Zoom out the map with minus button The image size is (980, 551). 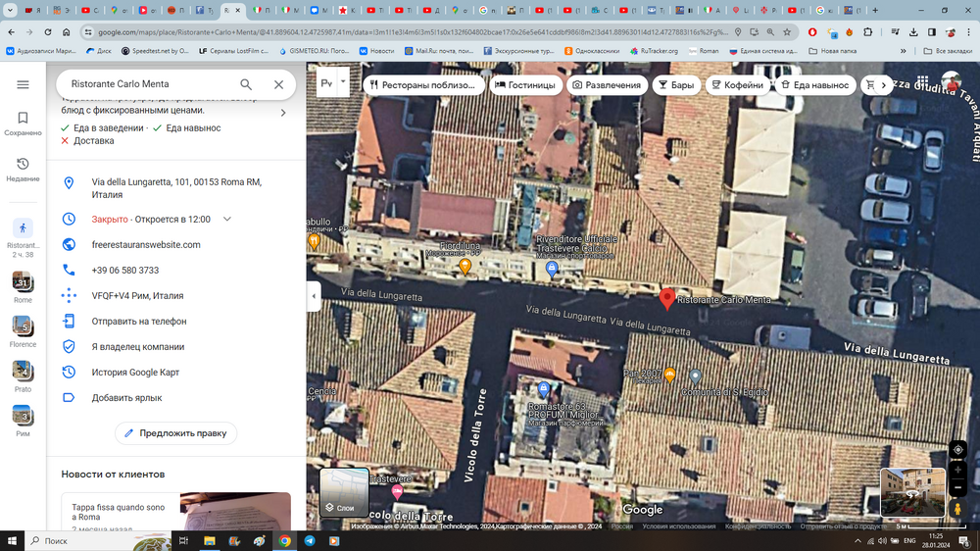click(x=957, y=487)
